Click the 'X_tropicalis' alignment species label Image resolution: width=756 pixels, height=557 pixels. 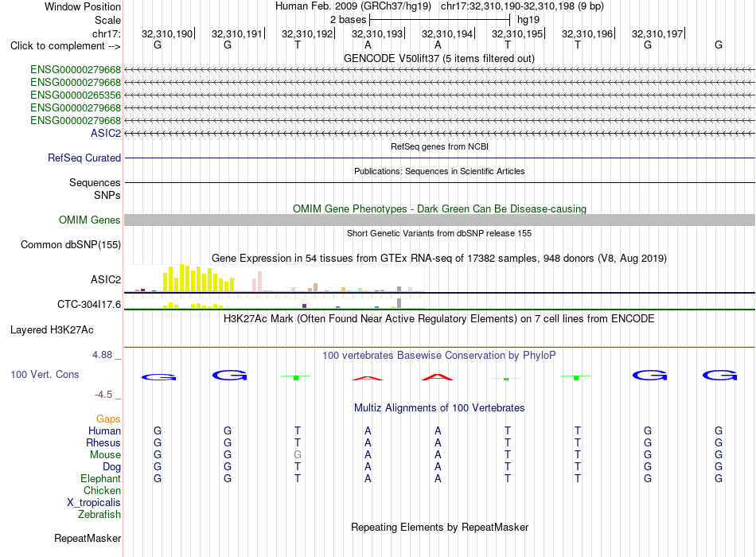tap(94, 503)
